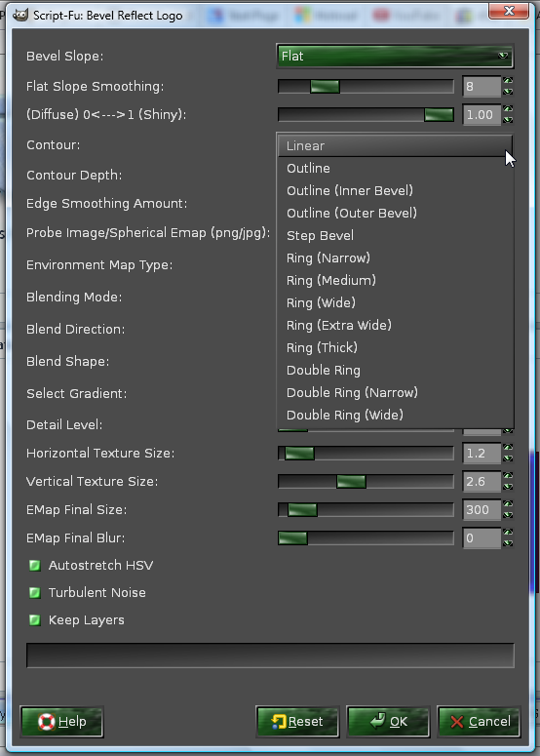Decrease EMap Final Blur with the down arrow

[508, 543]
